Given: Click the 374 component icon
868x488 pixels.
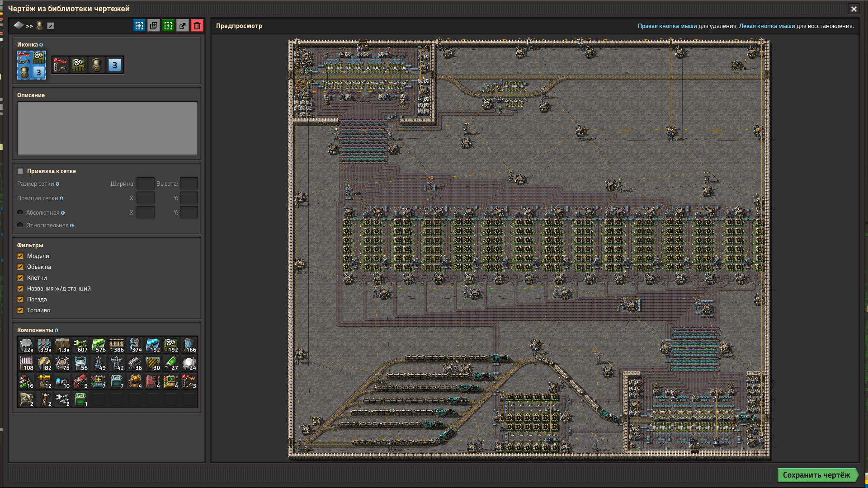Looking at the screenshot, I should pyautogui.click(x=135, y=345).
